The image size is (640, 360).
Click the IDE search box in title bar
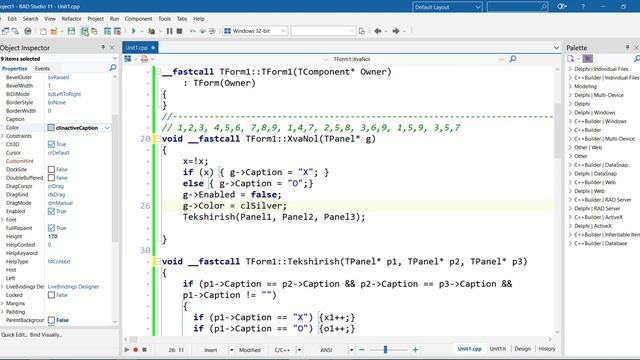click(517, 7)
